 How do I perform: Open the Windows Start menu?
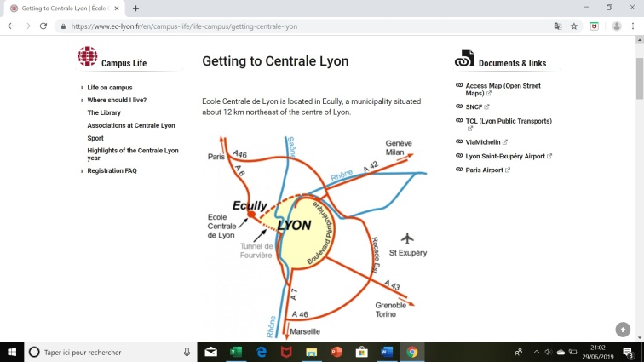(12, 352)
